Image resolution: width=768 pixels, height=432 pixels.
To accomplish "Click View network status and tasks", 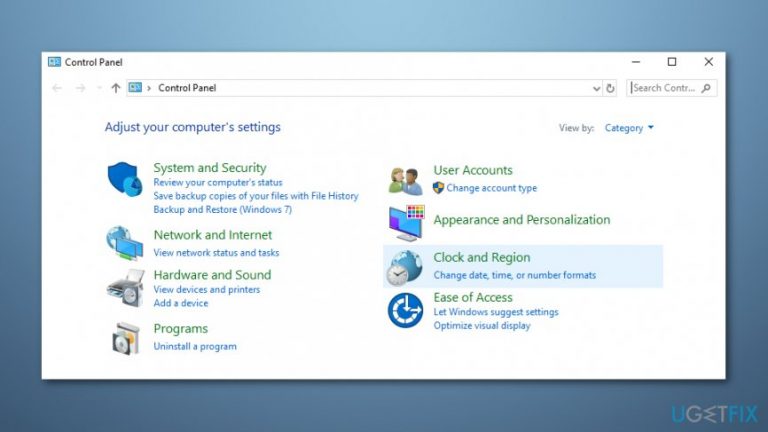I will click(x=216, y=253).
